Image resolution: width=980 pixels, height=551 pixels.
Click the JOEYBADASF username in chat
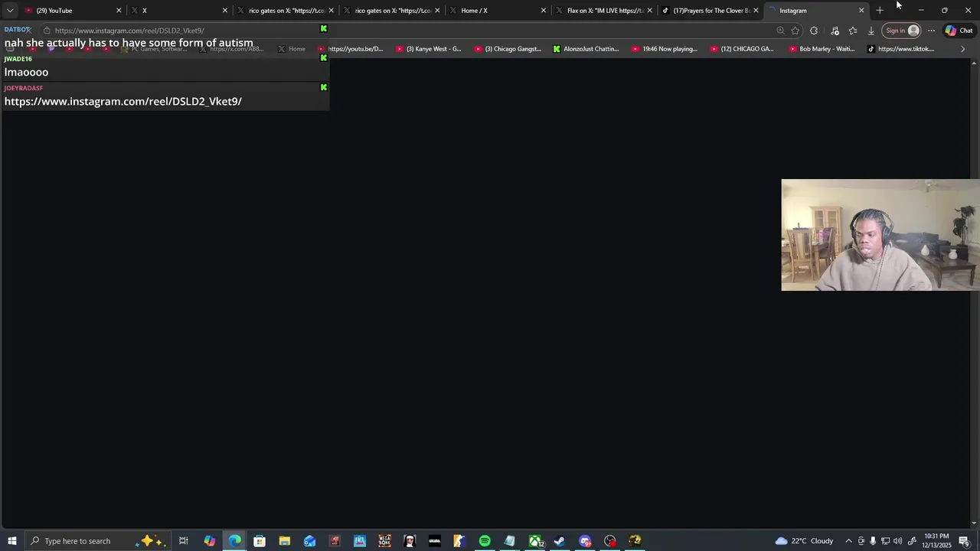(x=24, y=88)
